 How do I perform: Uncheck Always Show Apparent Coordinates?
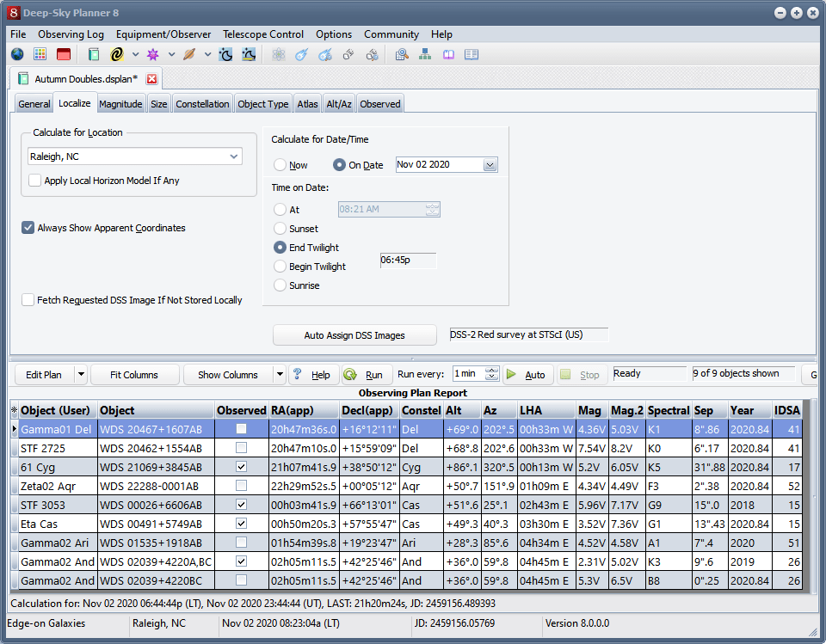pos(28,228)
